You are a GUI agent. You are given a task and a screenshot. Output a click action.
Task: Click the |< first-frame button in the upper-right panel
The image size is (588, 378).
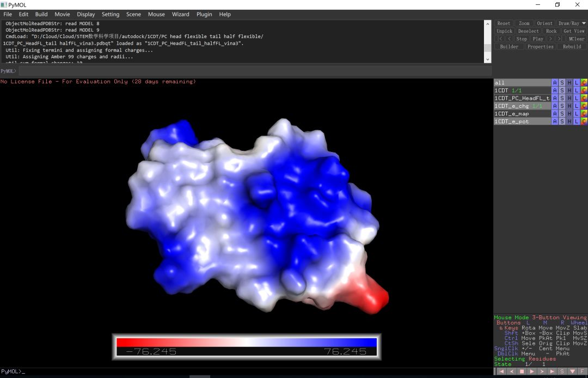point(499,39)
